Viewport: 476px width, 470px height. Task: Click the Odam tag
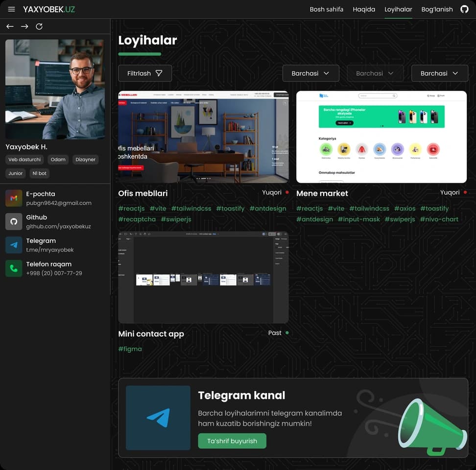click(58, 160)
